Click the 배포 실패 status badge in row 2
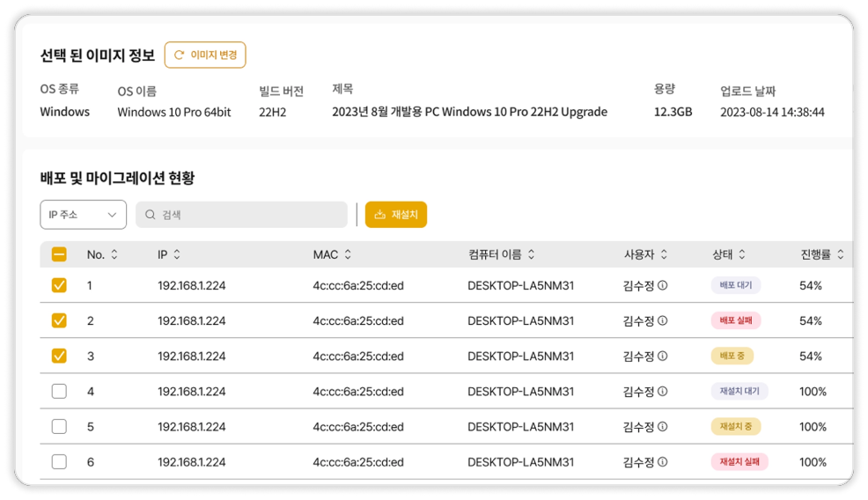868x500 pixels. (x=736, y=321)
